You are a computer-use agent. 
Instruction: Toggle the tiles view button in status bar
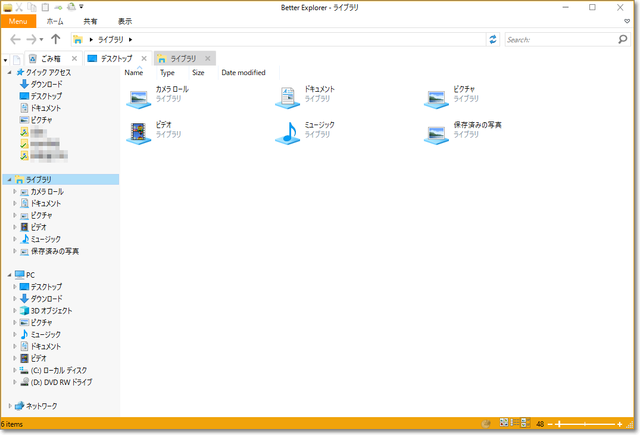[x=524, y=424]
